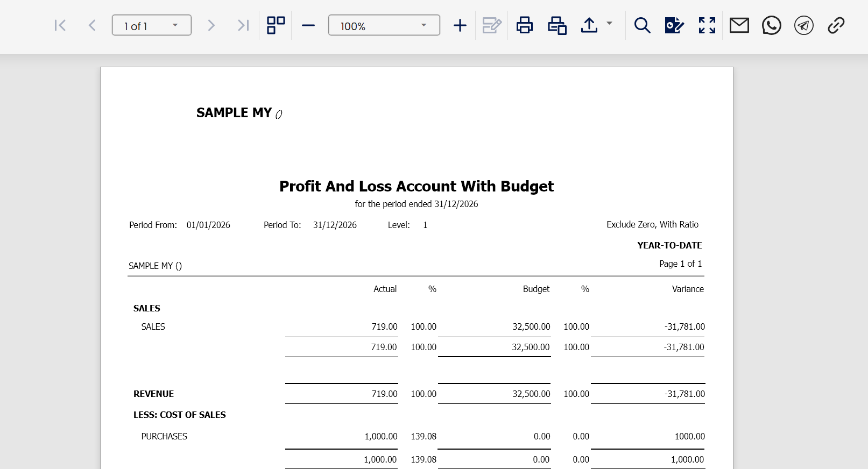Zoom in with the plus button
The image size is (868, 469).
[460, 25]
